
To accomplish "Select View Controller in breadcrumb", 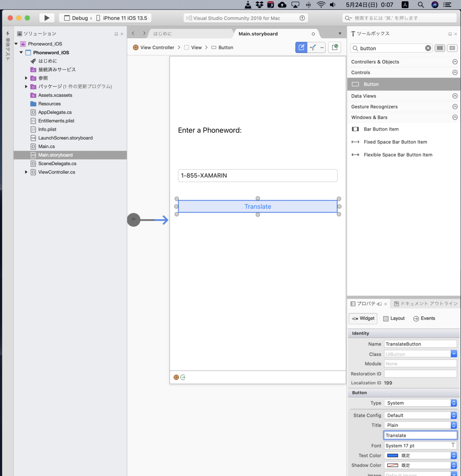I will (153, 48).
